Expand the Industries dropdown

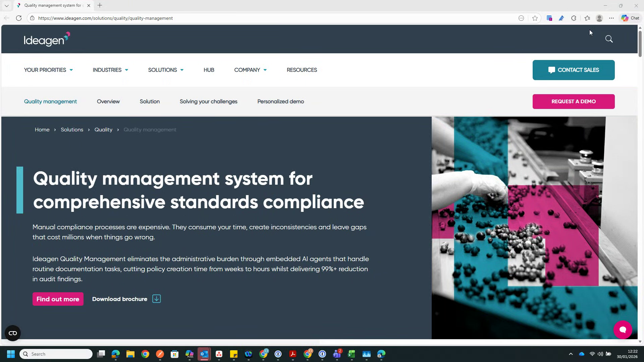110,70
